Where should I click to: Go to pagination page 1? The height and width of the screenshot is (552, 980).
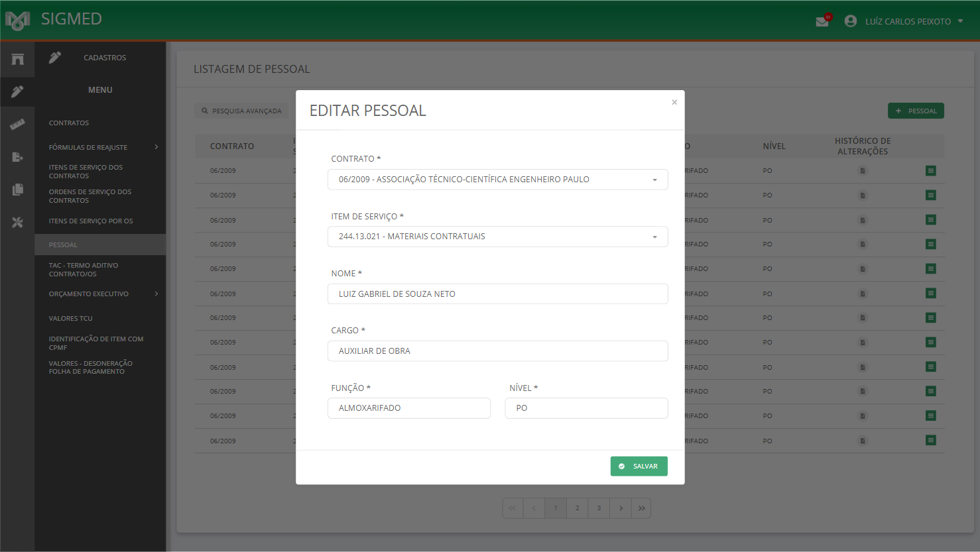click(x=556, y=508)
